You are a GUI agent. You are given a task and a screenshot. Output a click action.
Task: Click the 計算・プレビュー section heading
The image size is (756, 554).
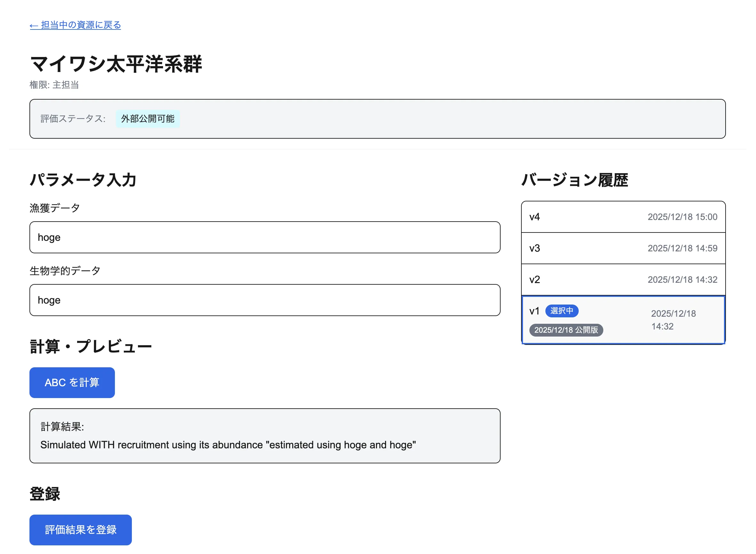coord(91,347)
